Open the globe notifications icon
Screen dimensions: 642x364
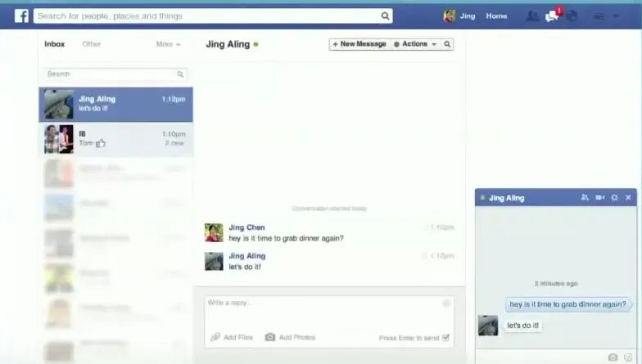572,16
